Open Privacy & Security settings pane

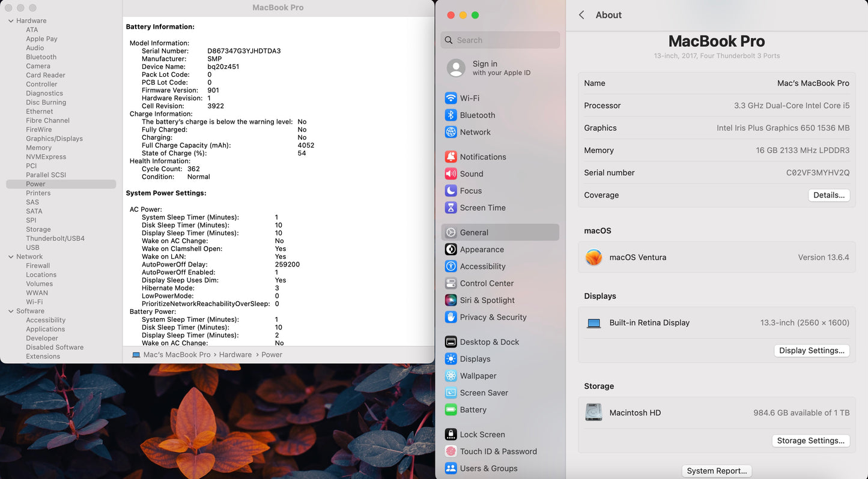click(x=493, y=317)
